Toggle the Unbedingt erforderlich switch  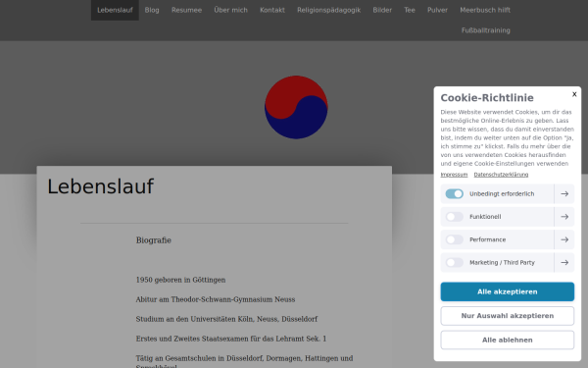[454, 193]
